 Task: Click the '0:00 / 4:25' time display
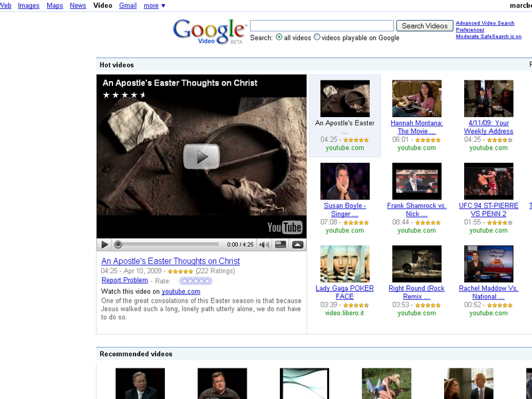click(x=240, y=245)
